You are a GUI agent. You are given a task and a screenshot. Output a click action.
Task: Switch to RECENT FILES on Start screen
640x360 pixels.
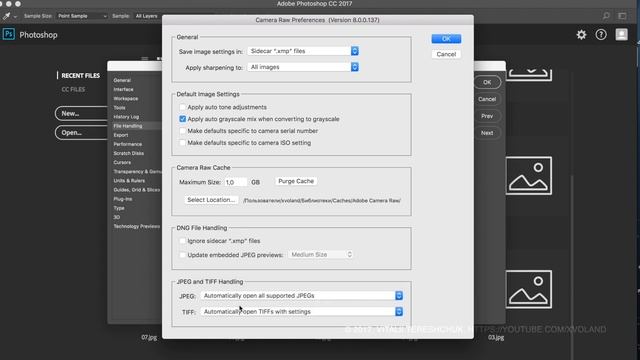pyautogui.click(x=80, y=76)
